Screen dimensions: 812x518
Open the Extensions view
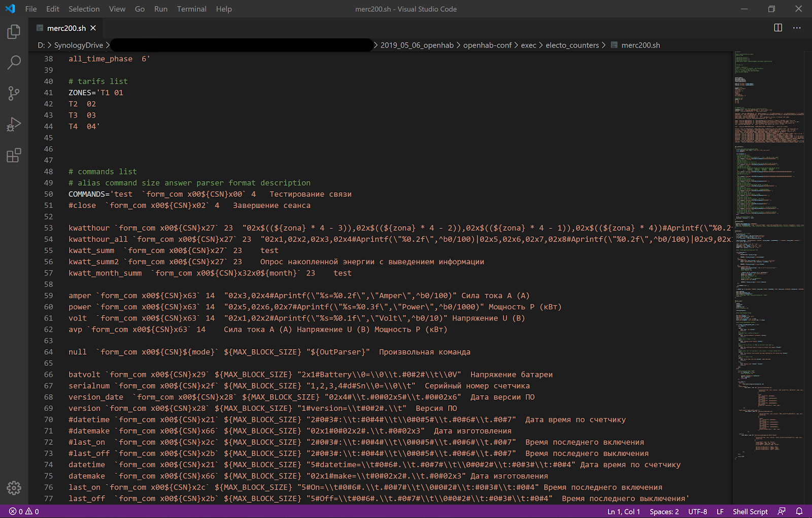click(x=14, y=155)
